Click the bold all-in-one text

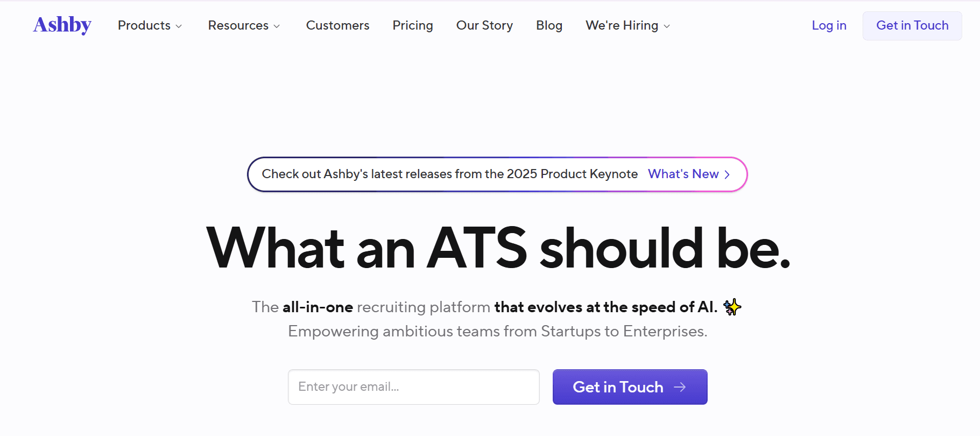[318, 307]
